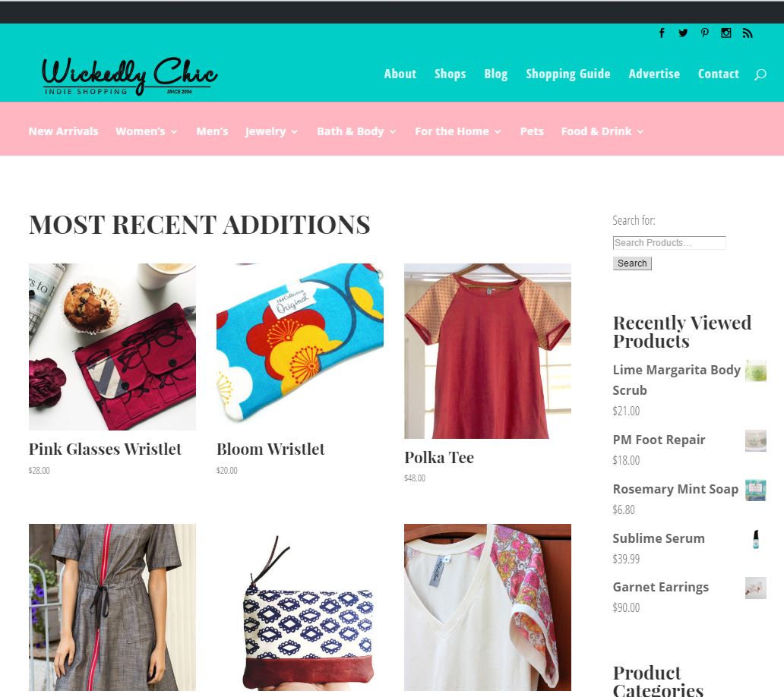The height and width of the screenshot is (697, 784).
Task: Select the New Arrivals category
Action: click(x=64, y=131)
